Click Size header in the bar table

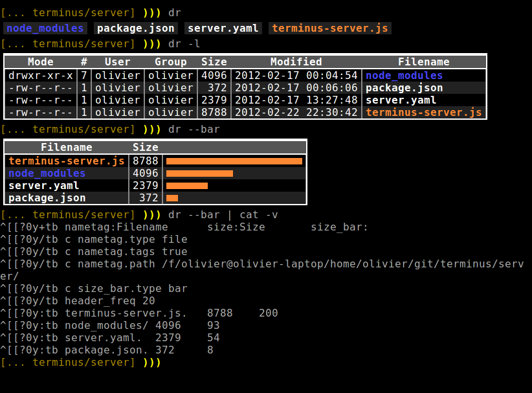(x=146, y=147)
